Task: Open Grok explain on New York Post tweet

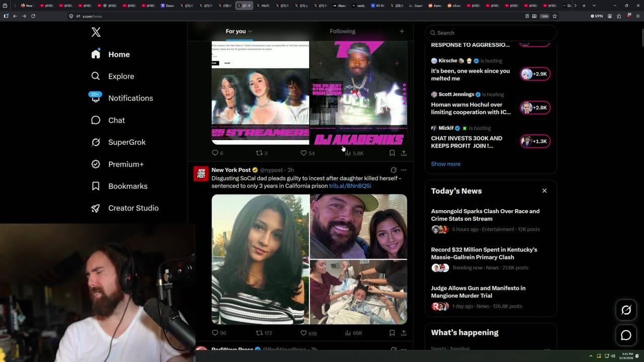Action: pos(393,170)
